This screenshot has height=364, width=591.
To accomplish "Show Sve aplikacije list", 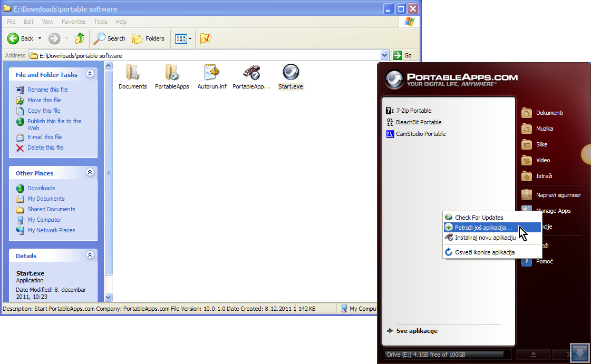I will tap(412, 331).
